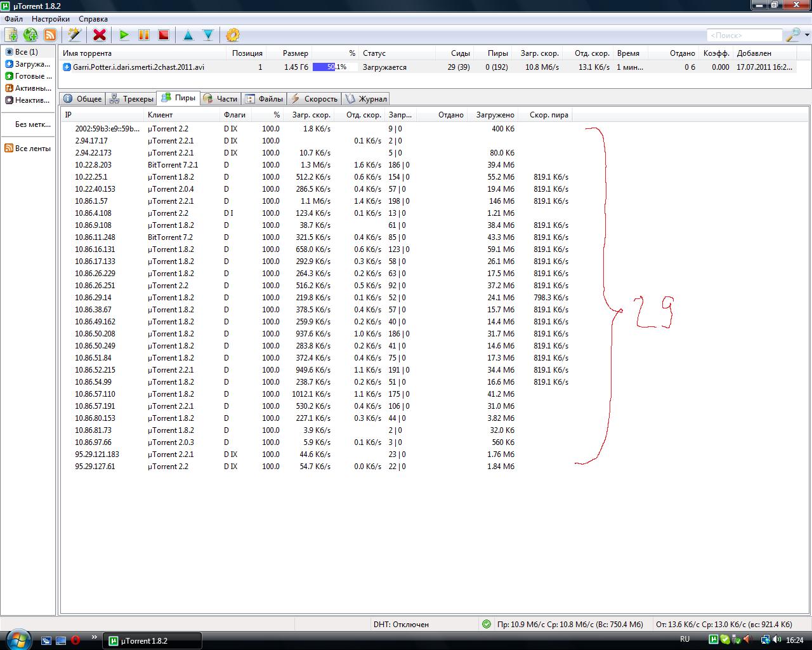This screenshot has width=812, height=650.
Task: Click the Move Down queue arrow icon
Action: coord(208,35)
